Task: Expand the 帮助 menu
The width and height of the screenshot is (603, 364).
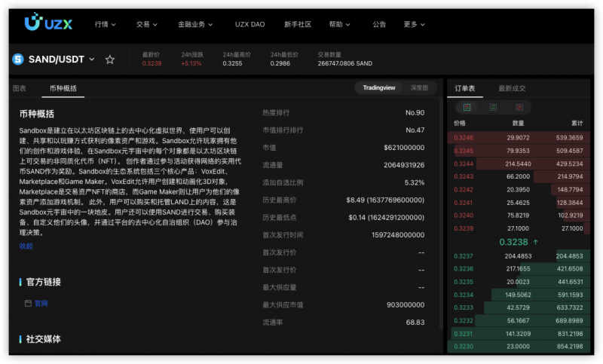Action: [340, 24]
